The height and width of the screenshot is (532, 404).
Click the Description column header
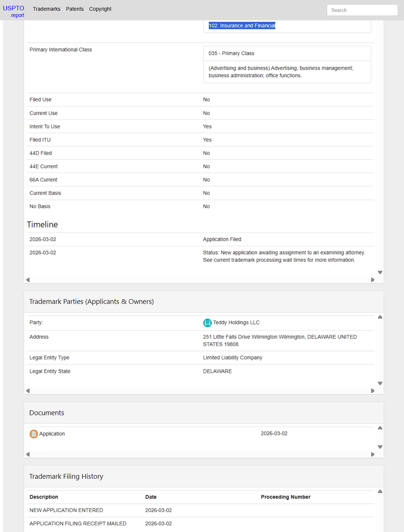point(44,497)
